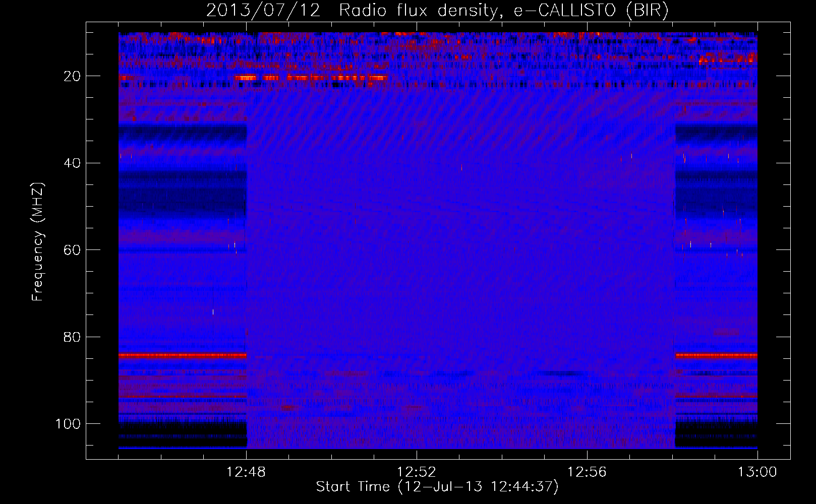Click the 80 MHz frequency tick label
816x504 pixels.
point(73,337)
